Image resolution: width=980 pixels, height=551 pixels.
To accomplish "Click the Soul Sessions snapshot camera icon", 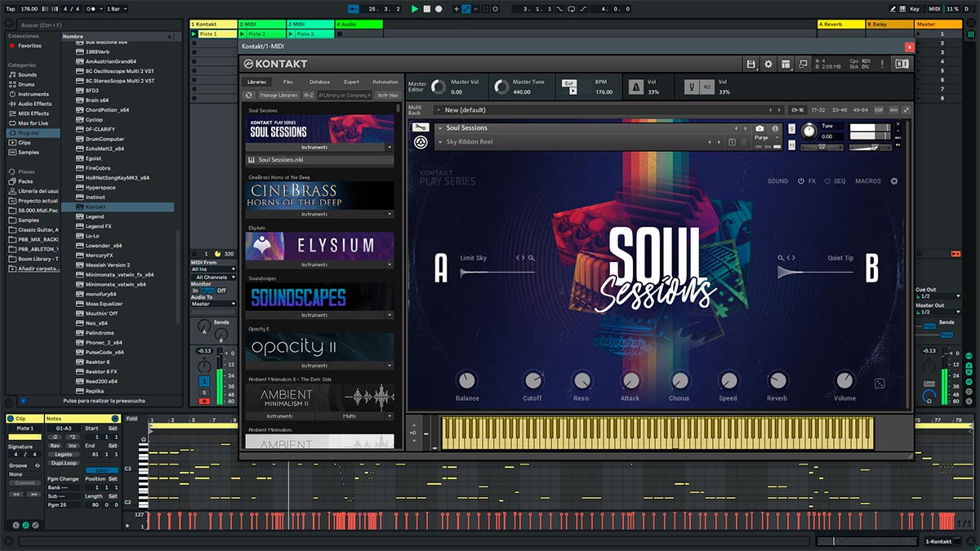I will click(759, 128).
